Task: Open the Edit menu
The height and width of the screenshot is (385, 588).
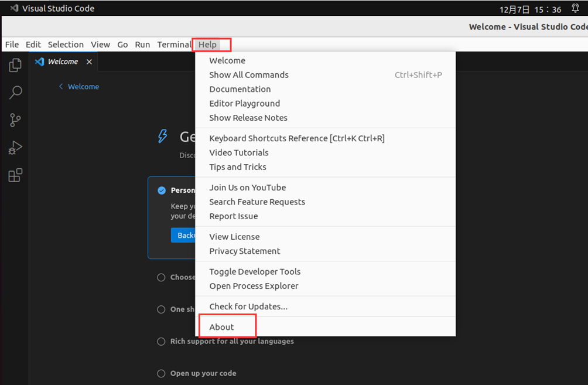Action: coord(33,45)
